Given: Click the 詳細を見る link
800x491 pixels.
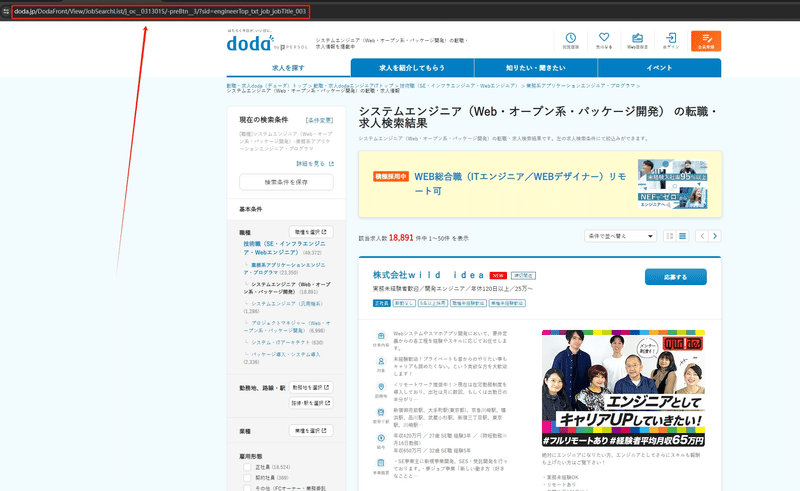Looking at the screenshot, I should (x=315, y=164).
